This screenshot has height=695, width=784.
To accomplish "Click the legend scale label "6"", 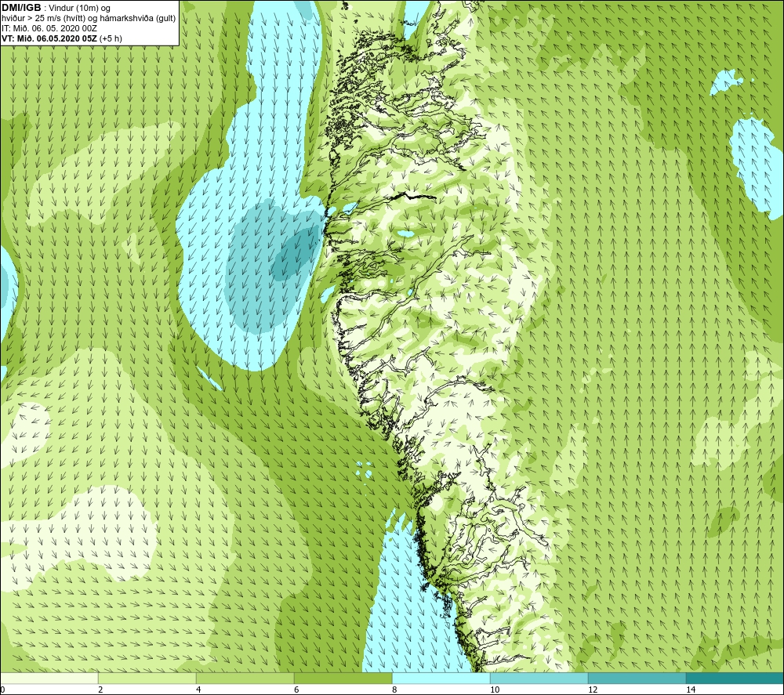I will [296, 690].
